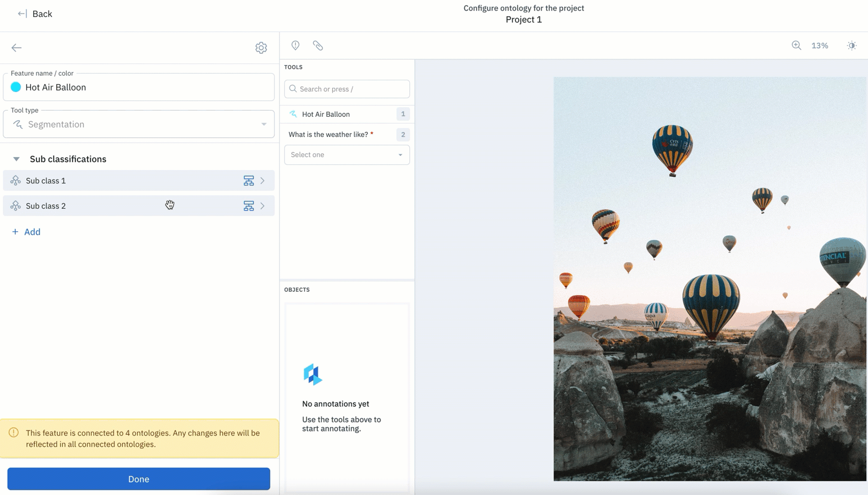Open nested options icon for Sub class 1

coord(249,181)
